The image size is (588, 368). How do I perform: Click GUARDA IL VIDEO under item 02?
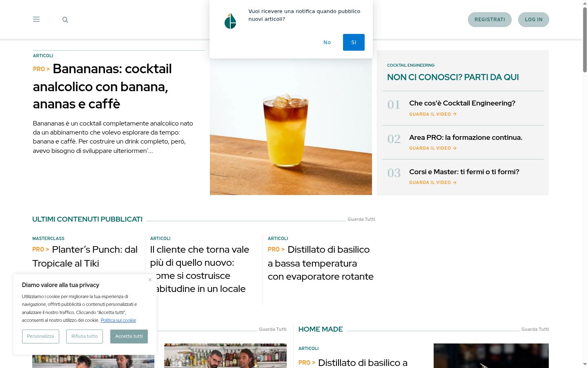click(433, 148)
